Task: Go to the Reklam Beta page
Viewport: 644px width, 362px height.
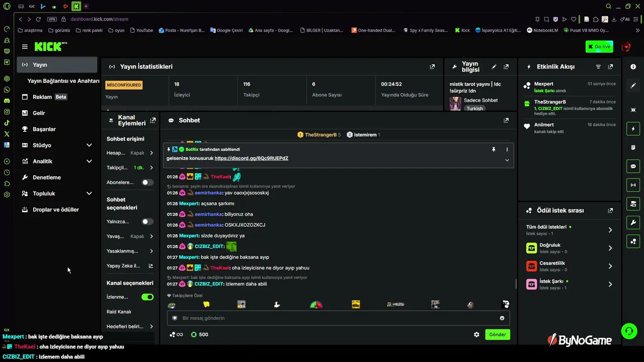Action: 57,97
